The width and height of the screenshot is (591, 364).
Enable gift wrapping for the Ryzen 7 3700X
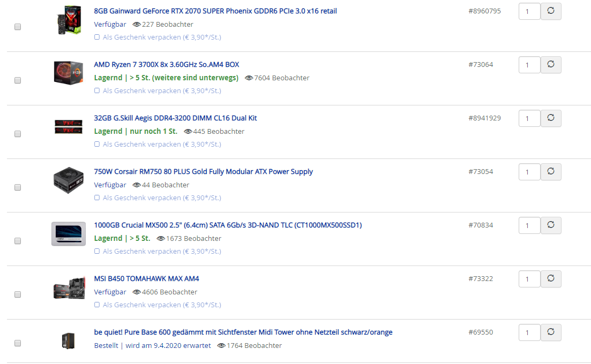[x=97, y=90]
